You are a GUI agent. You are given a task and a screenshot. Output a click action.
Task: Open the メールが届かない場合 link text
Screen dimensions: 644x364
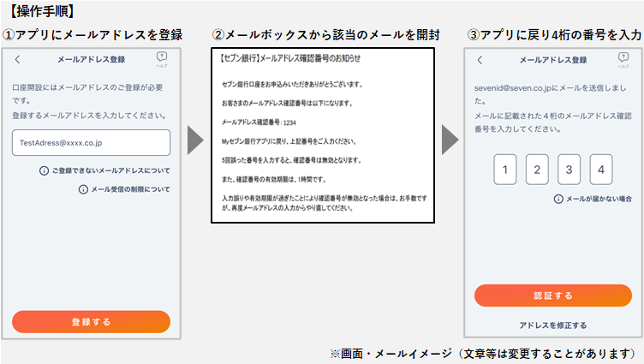tap(598, 199)
